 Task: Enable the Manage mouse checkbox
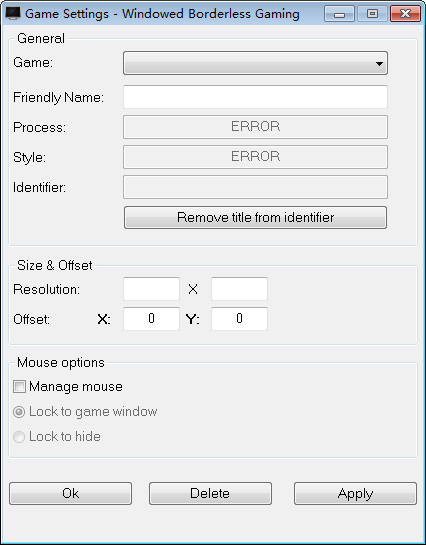19,387
